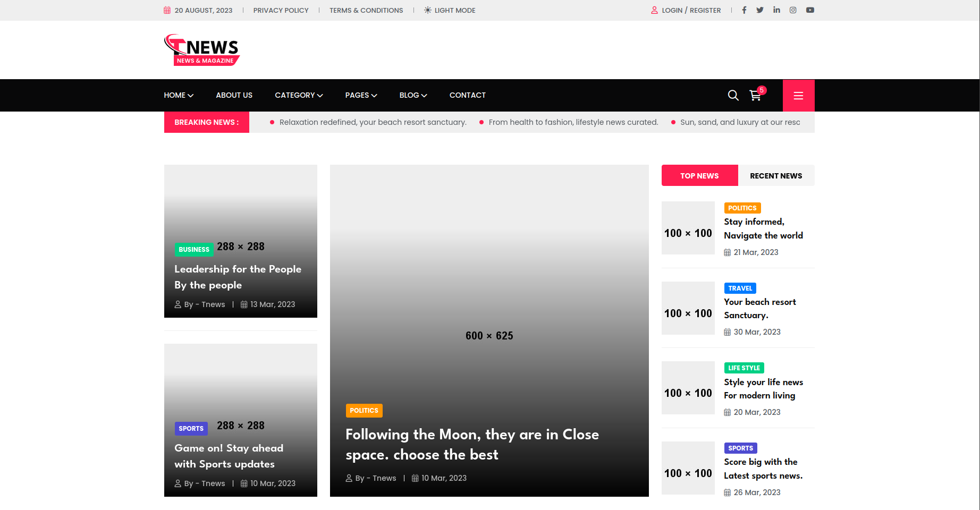Expand the Category dropdown menu
This screenshot has height=510, width=980.
point(299,95)
